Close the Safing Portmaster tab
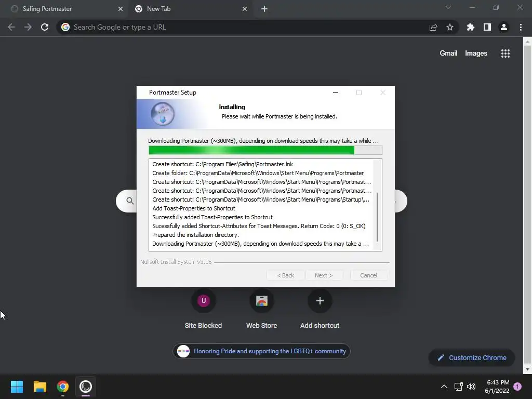 tap(121, 9)
